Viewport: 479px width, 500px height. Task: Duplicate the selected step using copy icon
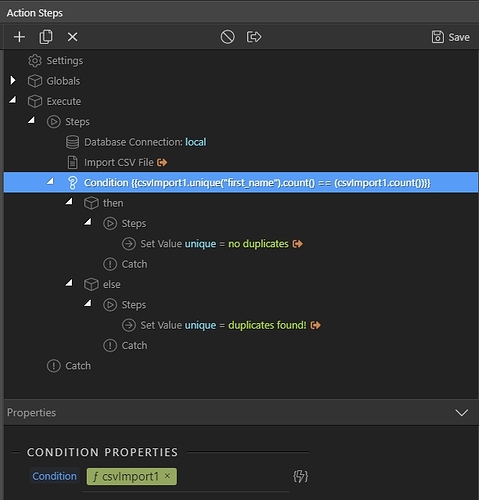coord(46,37)
